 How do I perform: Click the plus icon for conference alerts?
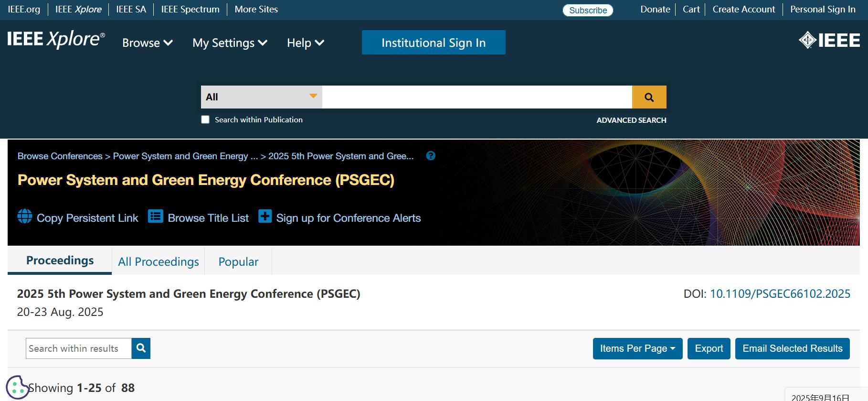point(265,217)
